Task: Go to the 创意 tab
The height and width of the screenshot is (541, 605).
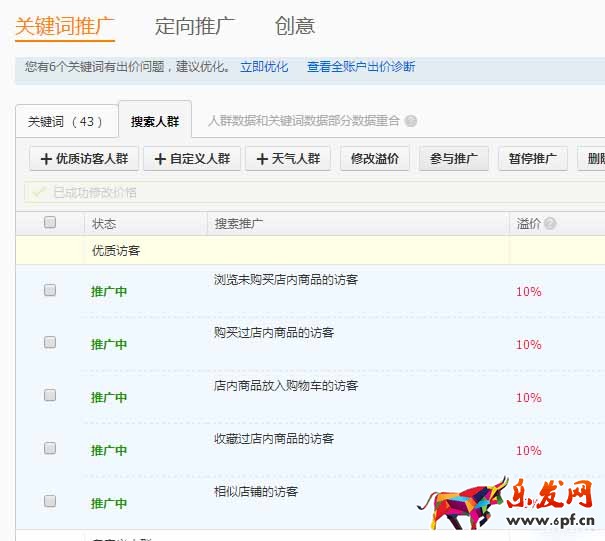Action: click(295, 26)
